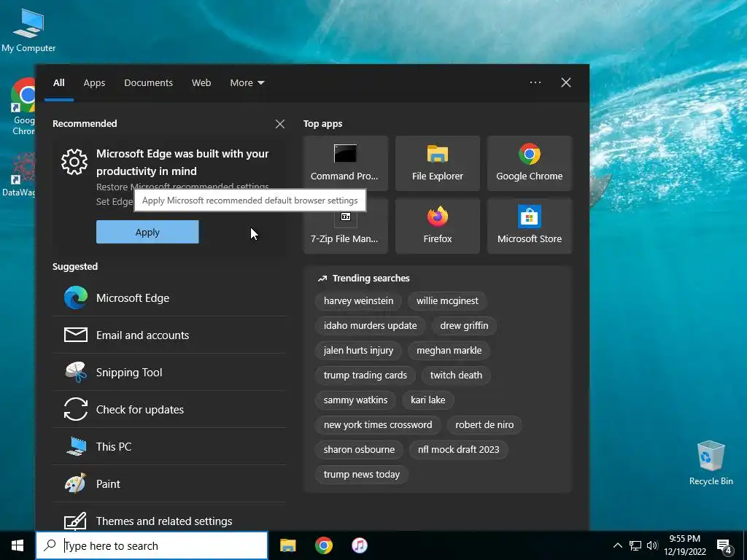This screenshot has height=560, width=747.
Task: Focus the 'Type here to search' box
Action: coord(152,545)
